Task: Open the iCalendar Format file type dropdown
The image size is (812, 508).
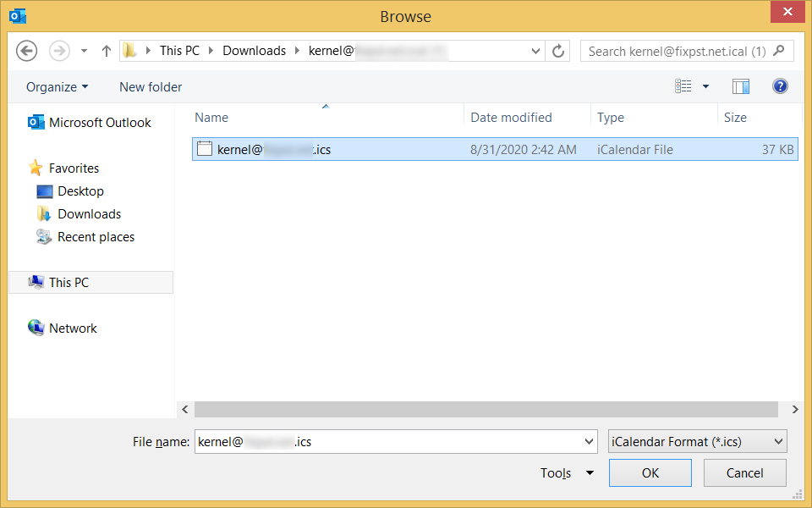Action: click(697, 442)
